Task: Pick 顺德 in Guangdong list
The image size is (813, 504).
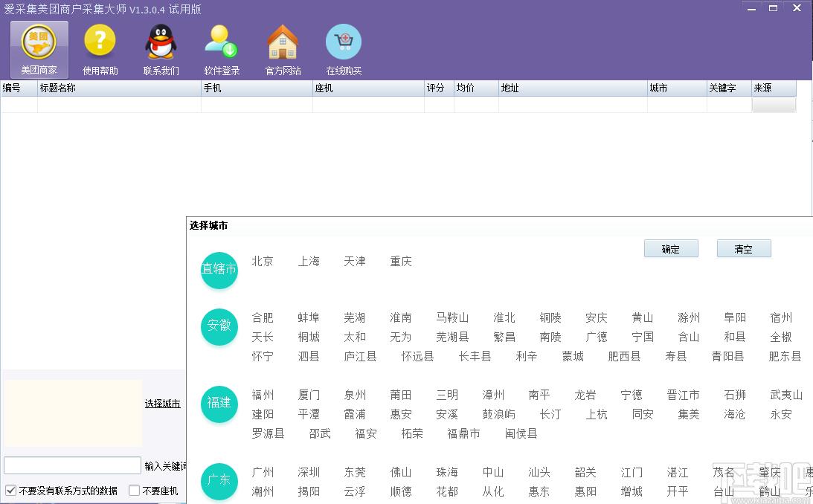Action: click(x=401, y=491)
